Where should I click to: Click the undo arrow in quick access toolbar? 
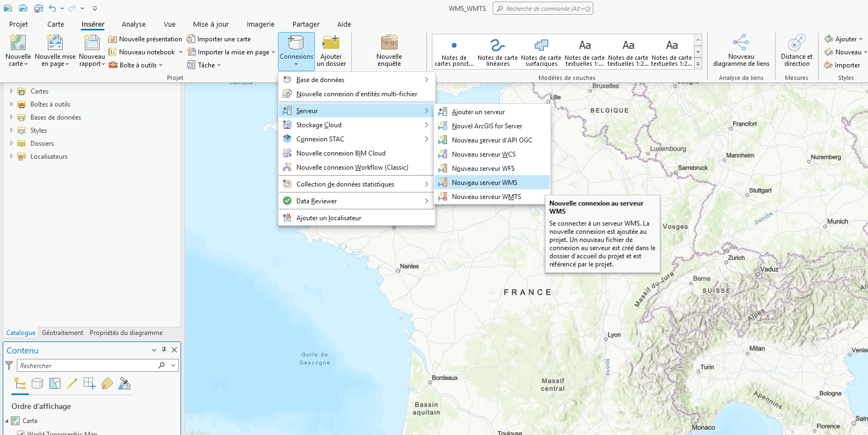tap(52, 9)
